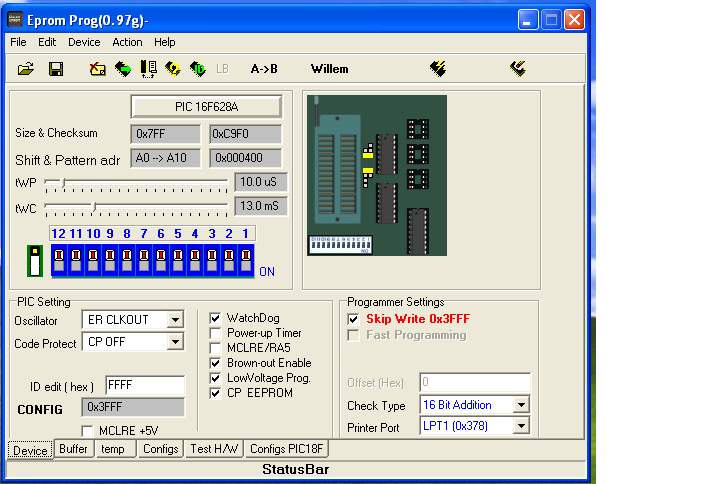This screenshot has width=720, height=484.
Task: Click the green read chip icon
Action: pos(123,69)
